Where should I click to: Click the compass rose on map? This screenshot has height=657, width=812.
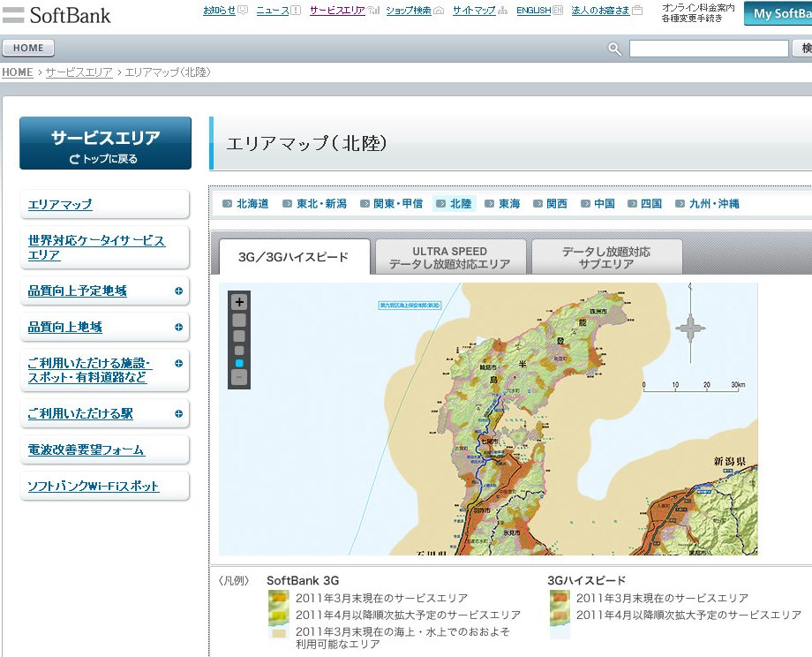(690, 328)
